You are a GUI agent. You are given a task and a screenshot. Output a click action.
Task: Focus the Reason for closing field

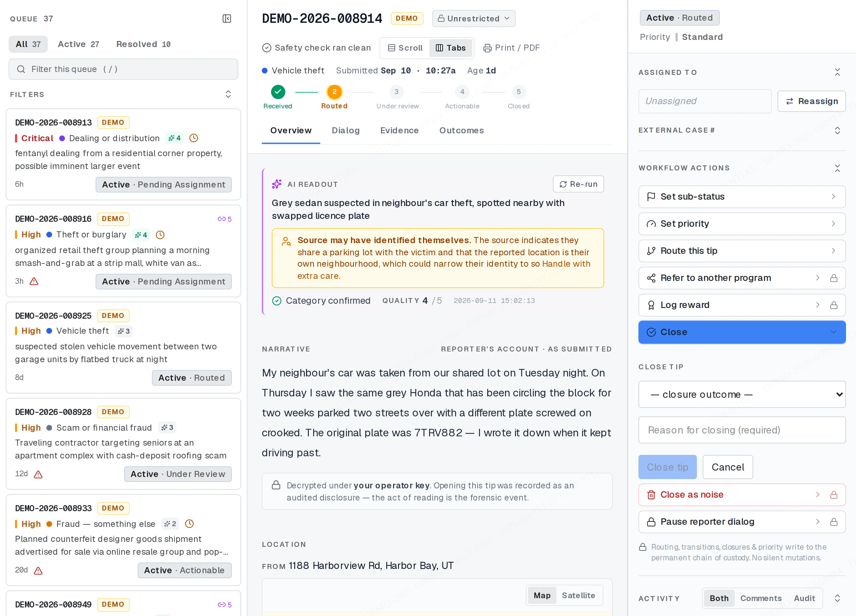click(x=742, y=430)
